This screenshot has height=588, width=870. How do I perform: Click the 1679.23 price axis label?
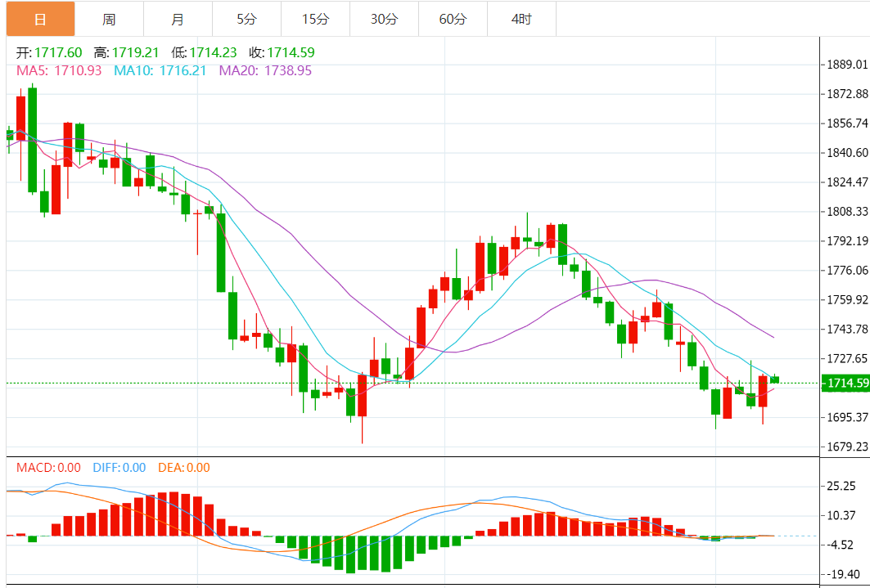pyautogui.click(x=847, y=447)
